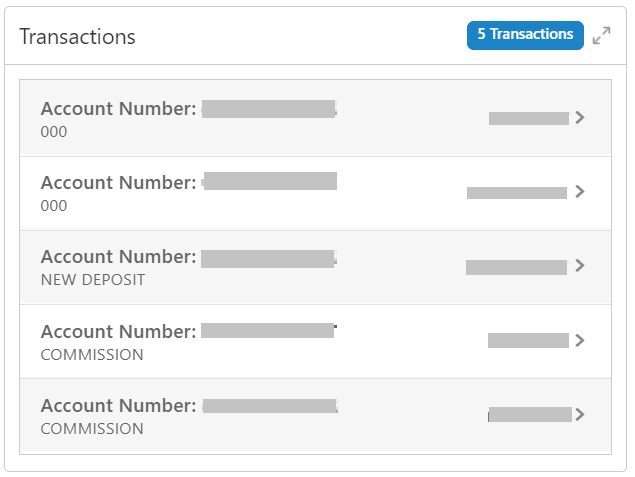Image resolution: width=635 pixels, height=477 pixels.
Task: Open chevron arrow on first 000 transaction
Action: pos(580,118)
